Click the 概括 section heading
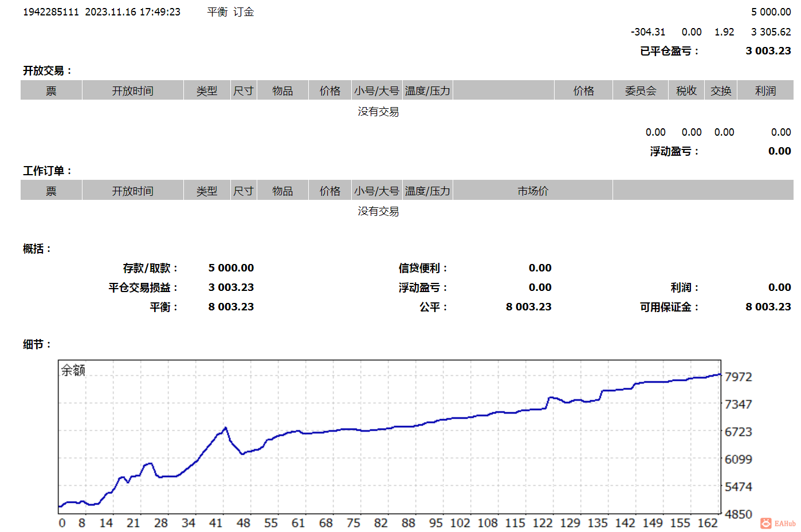 pos(37,249)
